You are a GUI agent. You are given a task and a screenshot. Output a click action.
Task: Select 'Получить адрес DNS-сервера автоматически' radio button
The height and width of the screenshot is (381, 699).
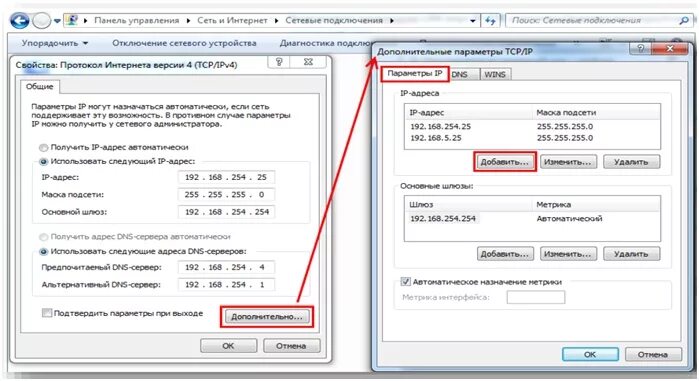click(43, 237)
